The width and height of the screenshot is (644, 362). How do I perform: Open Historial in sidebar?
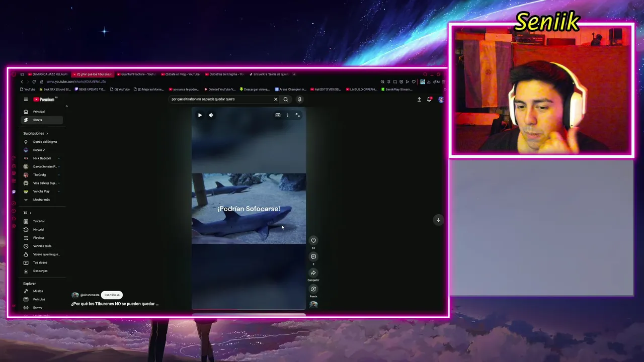(42, 229)
